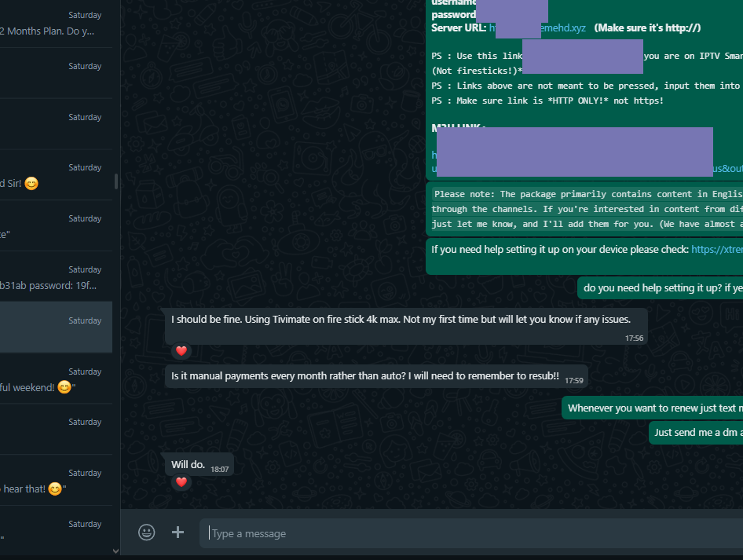743x560 pixels.
Task: Open chat ending with Sir! emoji
Action: point(56,175)
